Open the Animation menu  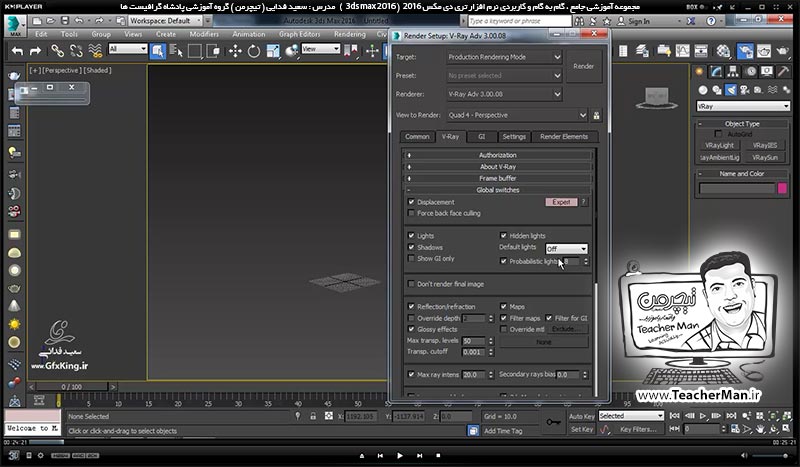point(248,34)
